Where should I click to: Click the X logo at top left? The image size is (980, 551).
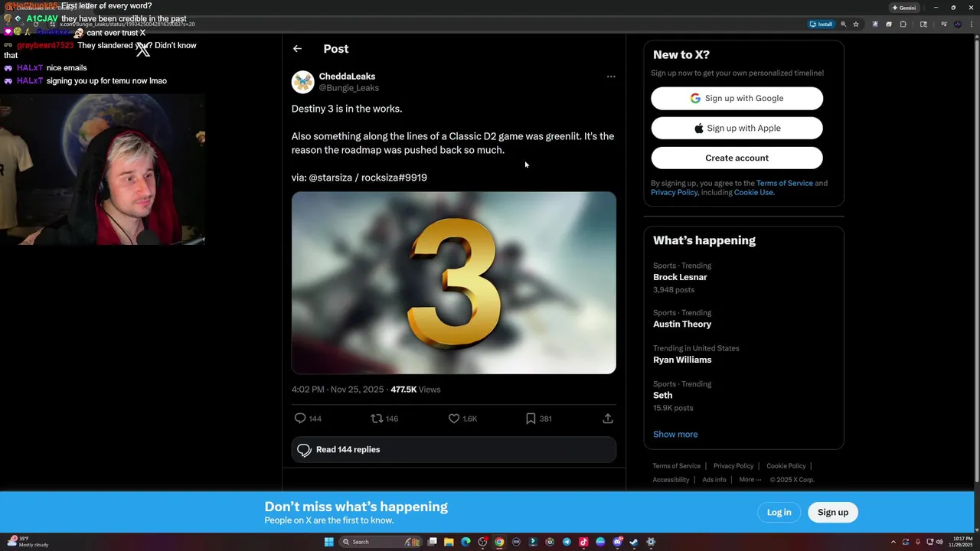coord(143,50)
